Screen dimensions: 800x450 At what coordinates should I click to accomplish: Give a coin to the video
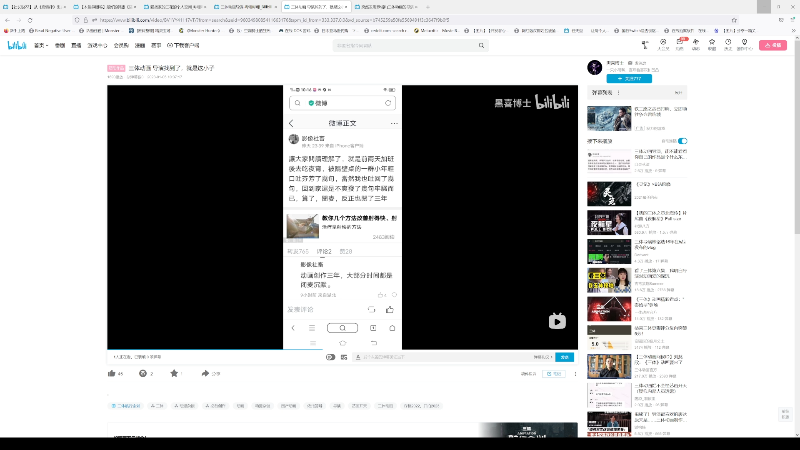click(x=143, y=373)
